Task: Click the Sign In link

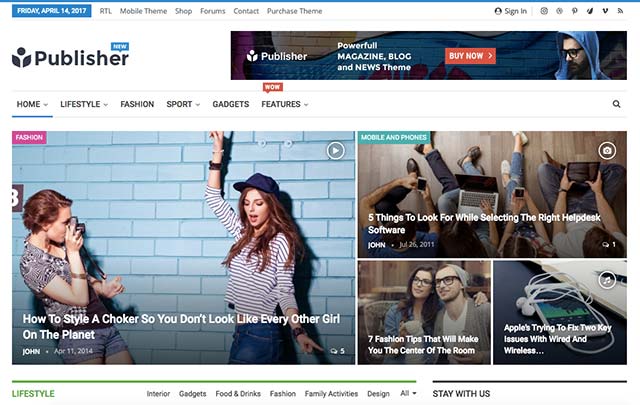Action: click(x=510, y=11)
